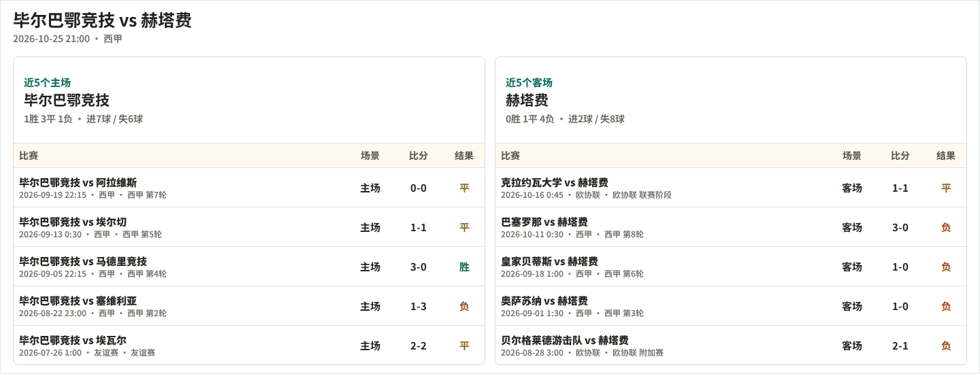Click 赫塔费 team name in away card
Screen dimensions: 980x374
point(527,100)
